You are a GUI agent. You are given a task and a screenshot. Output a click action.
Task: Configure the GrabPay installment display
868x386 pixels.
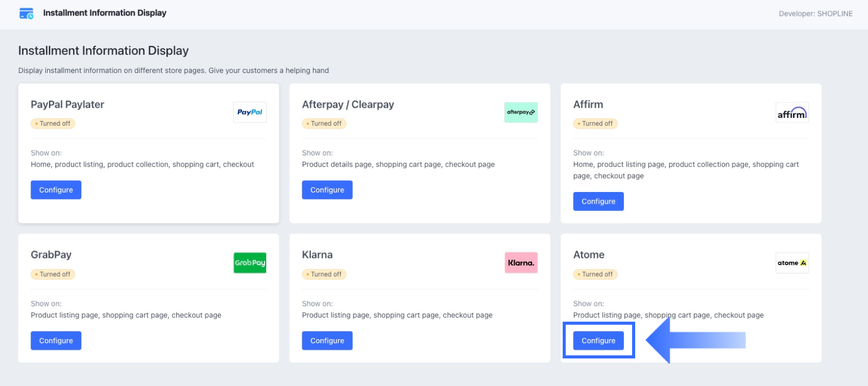pyautogui.click(x=56, y=341)
